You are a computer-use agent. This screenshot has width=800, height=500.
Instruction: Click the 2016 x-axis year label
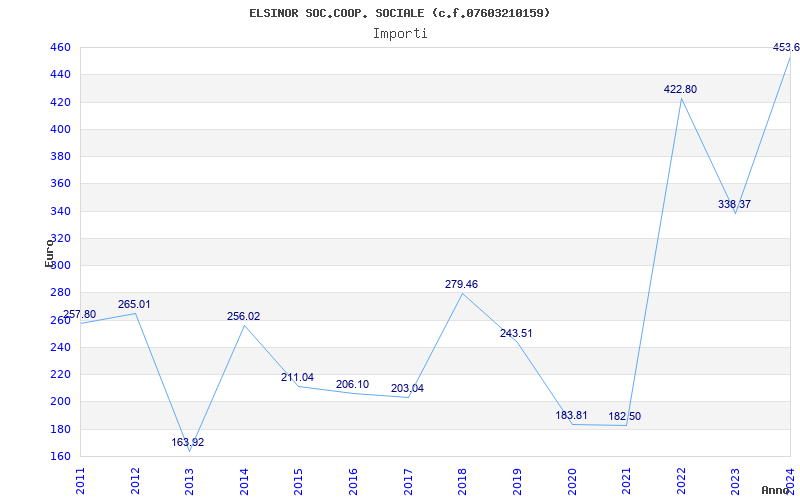(354, 481)
